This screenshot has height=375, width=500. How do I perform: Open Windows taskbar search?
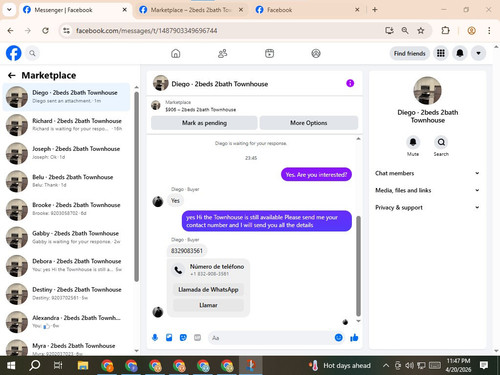tap(35, 366)
